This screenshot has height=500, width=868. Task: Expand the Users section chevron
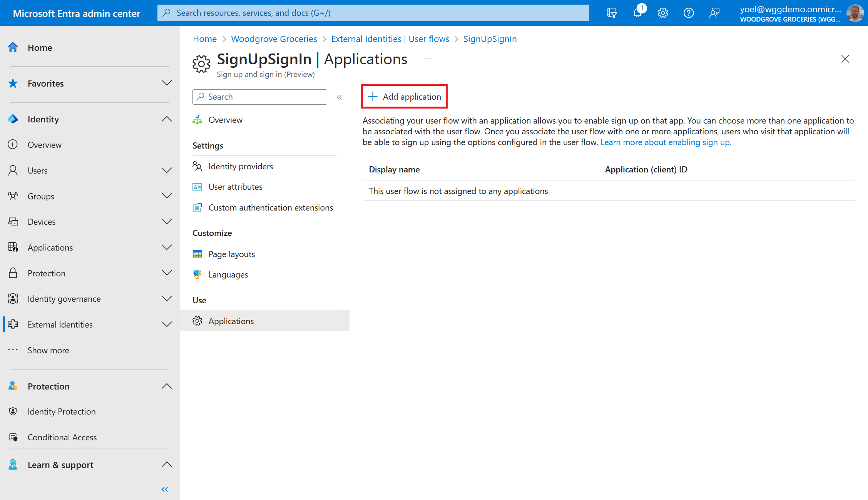click(x=167, y=170)
